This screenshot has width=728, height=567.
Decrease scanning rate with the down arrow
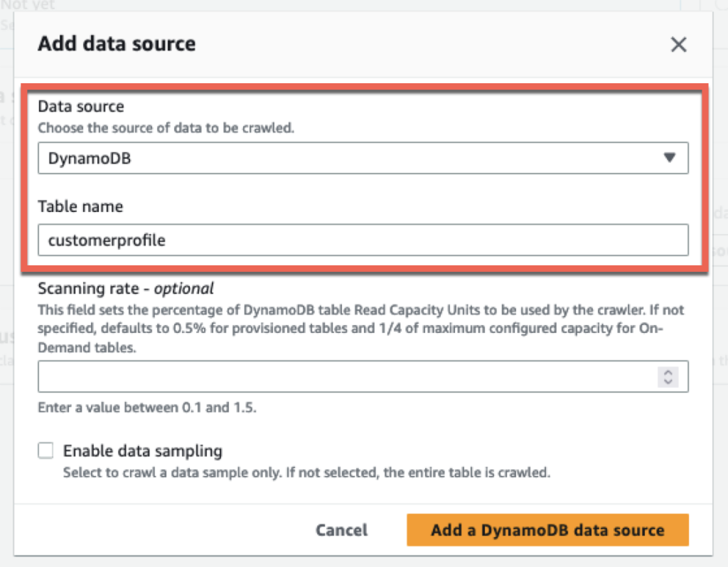[x=668, y=382]
